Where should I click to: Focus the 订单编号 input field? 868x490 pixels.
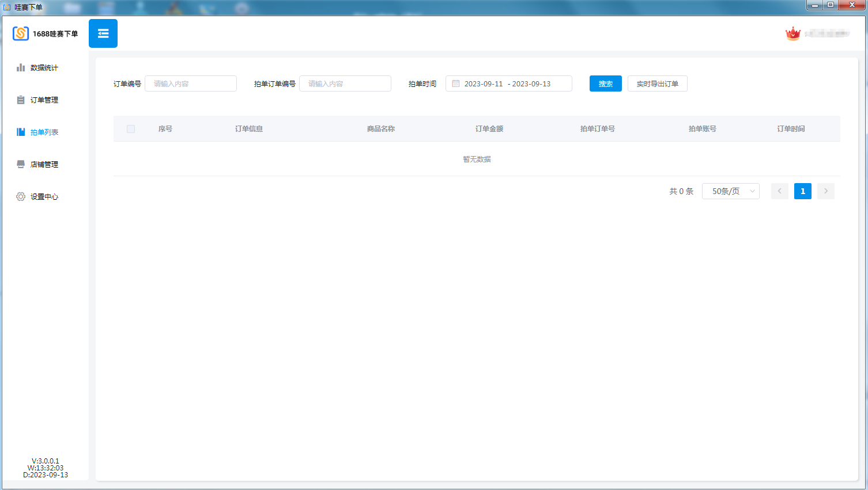191,83
